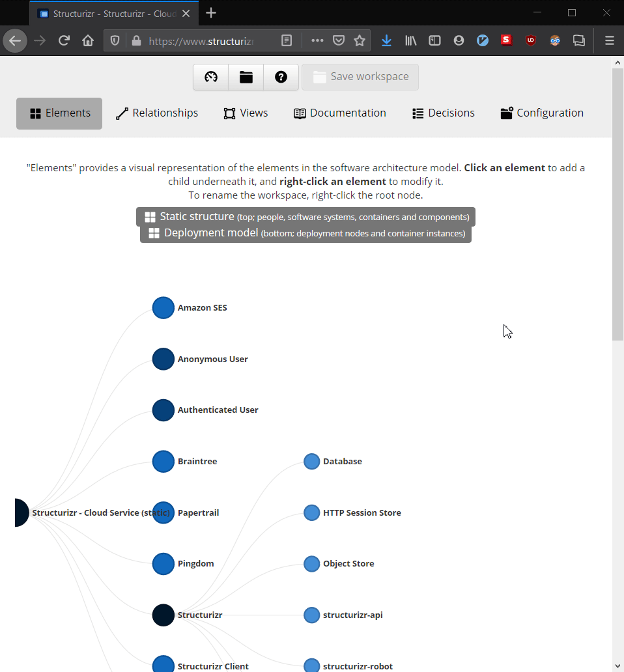The image size is (624, 672).
Task: Open the Firefox Library icon
Action: click(x=410, y=40)
